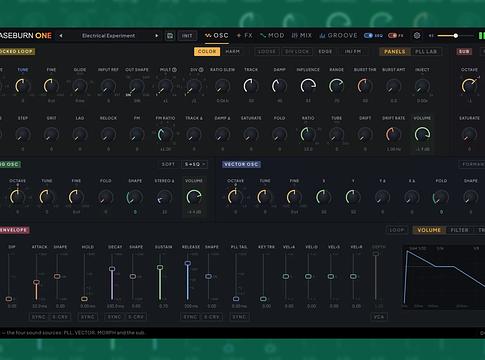Click the VECTOR OSC section label

click(x=241, y=164)
